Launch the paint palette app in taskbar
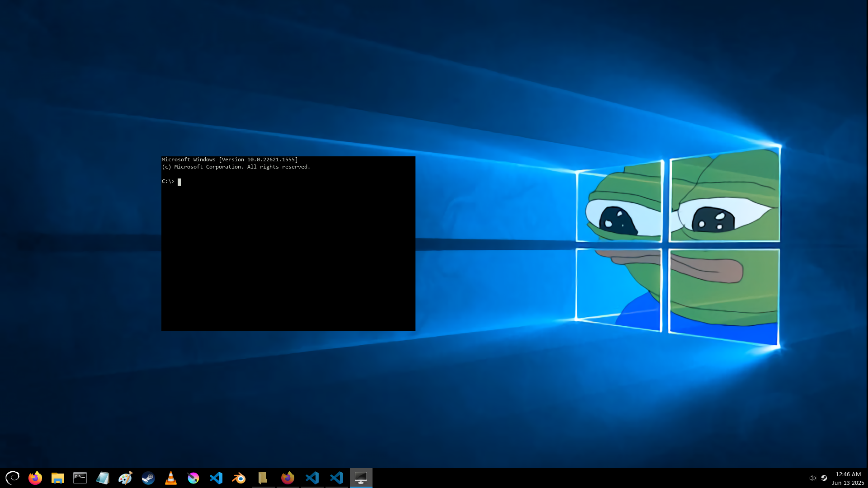Viewport: 868px width, 488px height. click(x=125, y=478)
